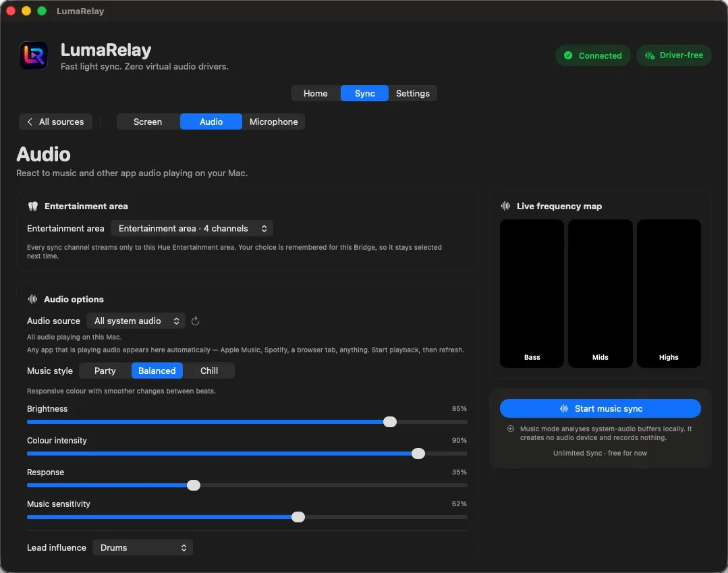
Task: Click the waveform icon in Driver-free badge
Action: [x=650, y=55]
